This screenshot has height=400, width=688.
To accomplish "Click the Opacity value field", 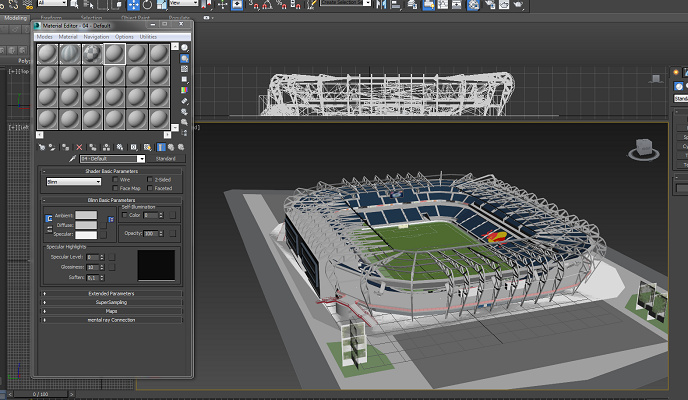I will tap(151, 233).
